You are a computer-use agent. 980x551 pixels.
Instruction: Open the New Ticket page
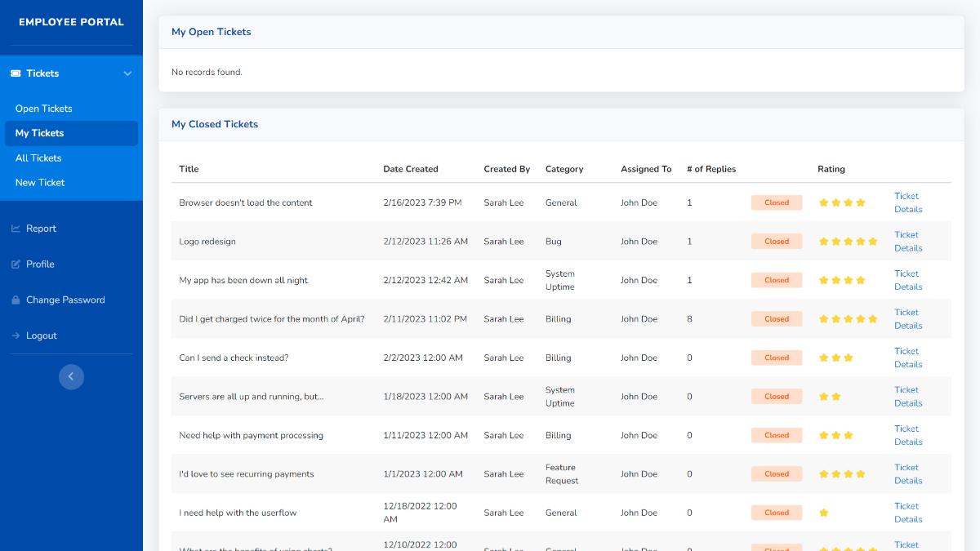(x=39, y=182)
